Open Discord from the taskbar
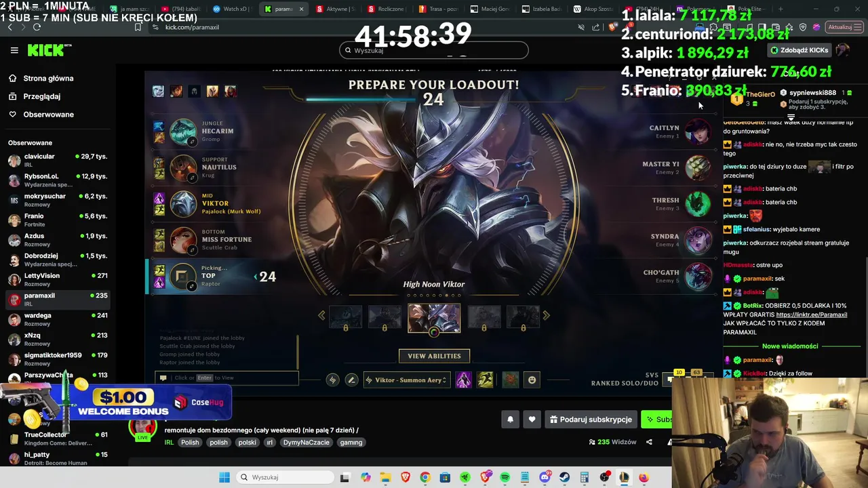Screen dimensions: 868x488 (545, 477)
